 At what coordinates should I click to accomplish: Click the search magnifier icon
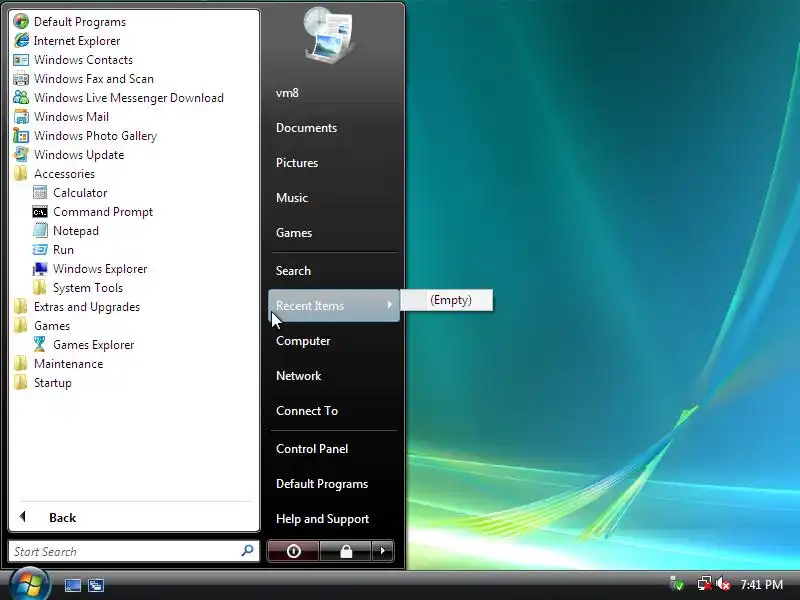click(247, 551)
